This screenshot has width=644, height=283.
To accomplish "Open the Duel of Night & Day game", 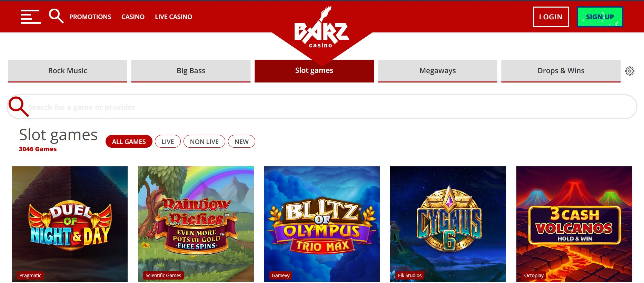I will pyautogui.click(x=70, y=224).
